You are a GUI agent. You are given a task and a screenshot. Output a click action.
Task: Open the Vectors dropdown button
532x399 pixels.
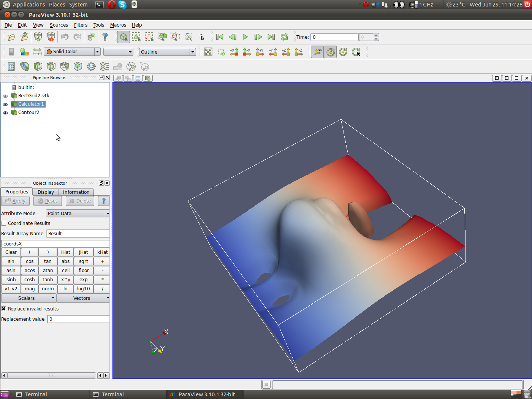tap(83, 298)
